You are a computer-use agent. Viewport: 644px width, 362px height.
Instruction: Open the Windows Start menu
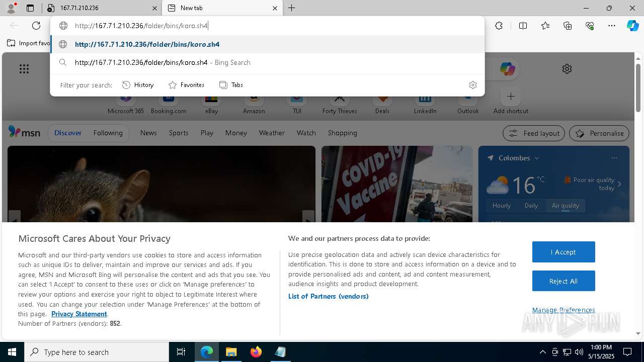(x=12, y=352)
